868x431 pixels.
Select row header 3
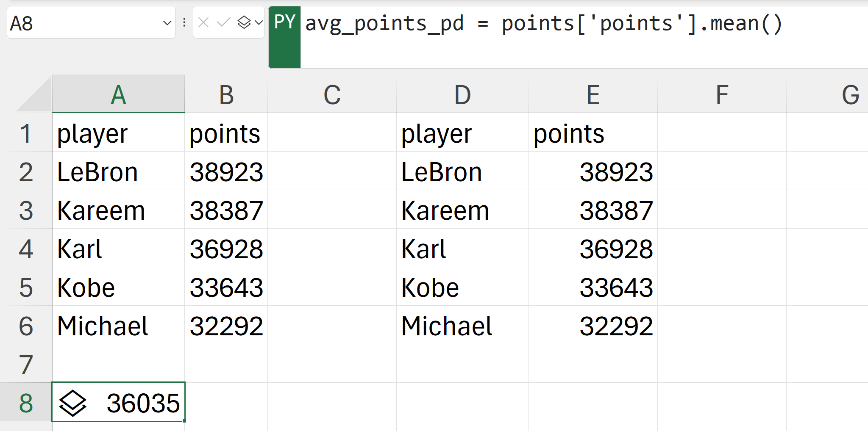pyautogui.click(x=26, y=210)
